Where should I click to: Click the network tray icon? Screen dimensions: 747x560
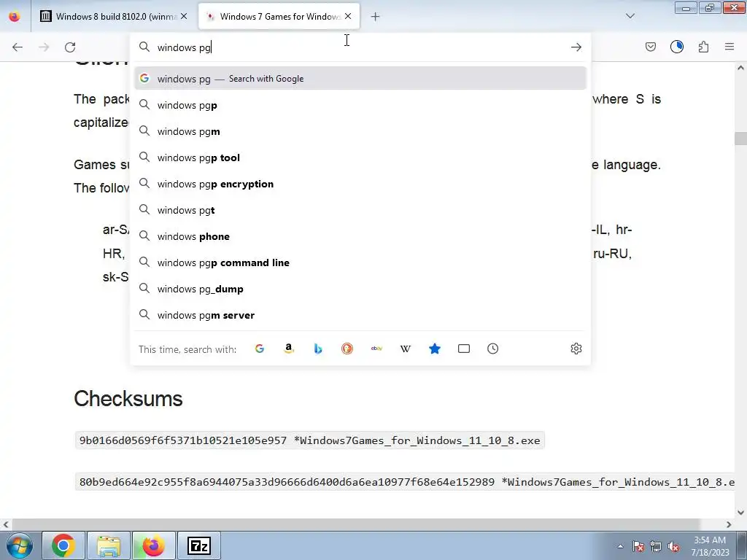coord(656,546)
